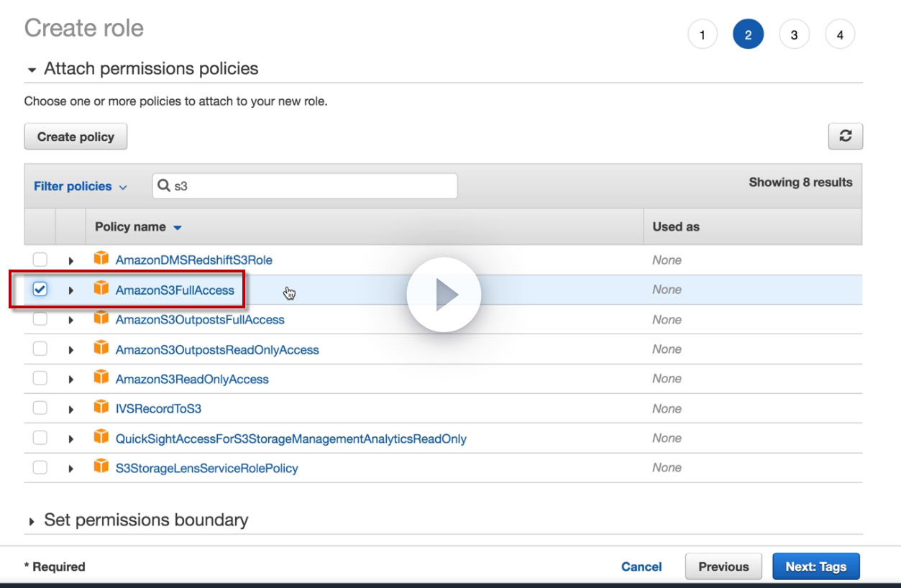Image resolution: width=901 pixels, height=588 pixels.
Task: Expand the S3StorageLensServiceRolePolicy row arrow
Action: 70,469
